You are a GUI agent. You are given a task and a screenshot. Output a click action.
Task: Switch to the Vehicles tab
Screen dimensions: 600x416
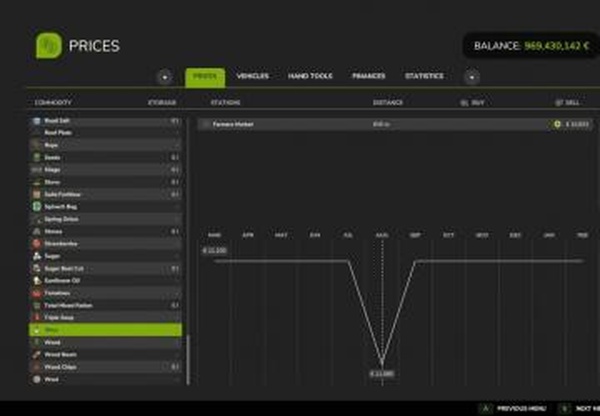(x=253, y=76)
